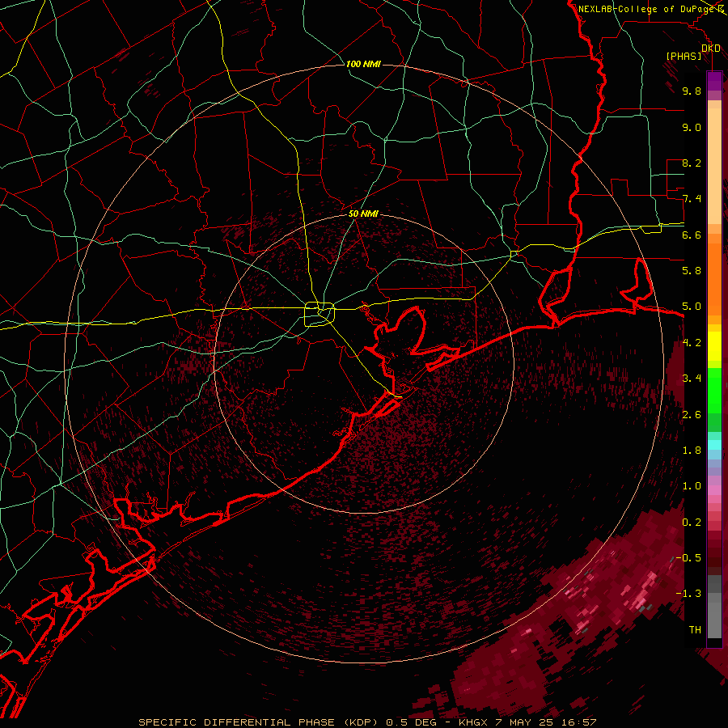Click the 9.8 value on the color scale

tap(692, 91)
